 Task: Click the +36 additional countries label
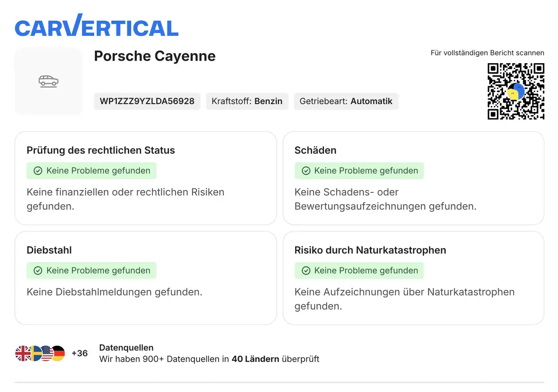[79, 353]
